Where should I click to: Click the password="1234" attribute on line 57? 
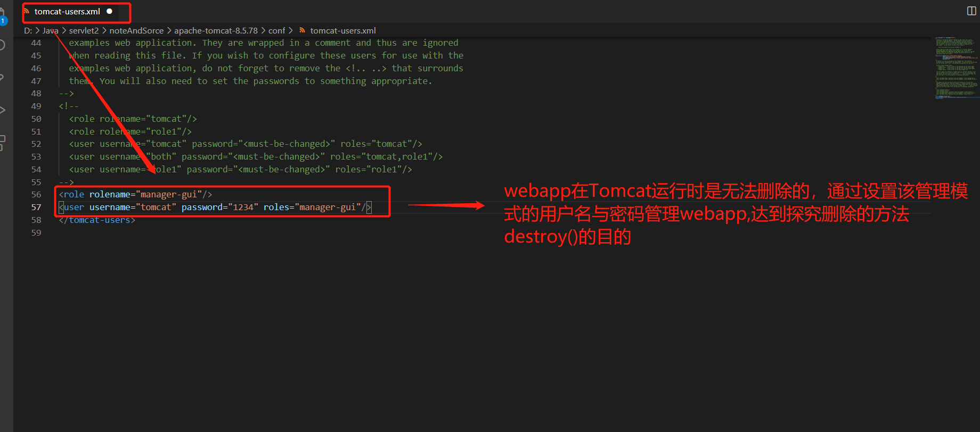click(220, 207)
